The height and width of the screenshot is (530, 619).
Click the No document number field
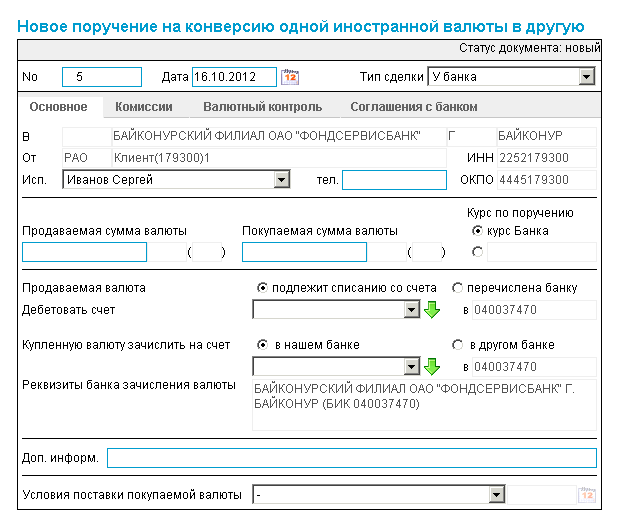pyautogui.click(x=102, y=77)
